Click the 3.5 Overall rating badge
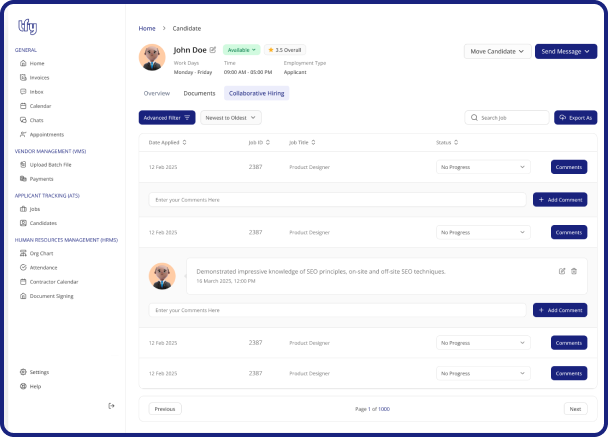The height and width of the screenshot is (437, 608). click(x=285, y=50)
